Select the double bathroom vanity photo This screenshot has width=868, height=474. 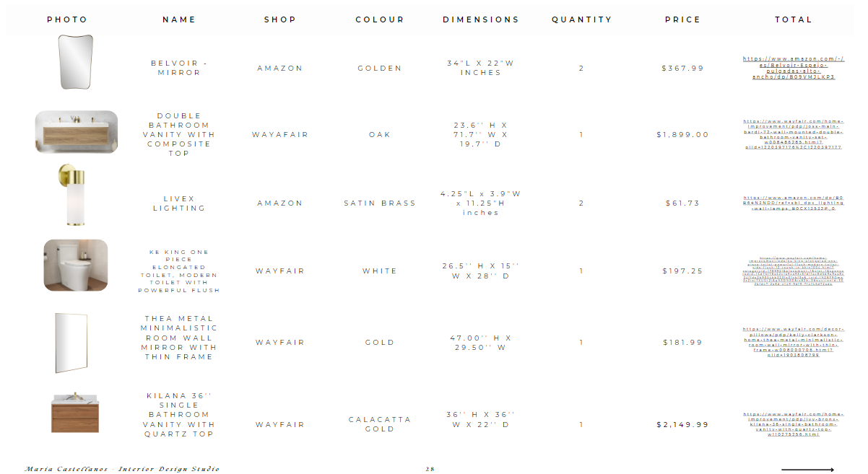coord(76,131)
